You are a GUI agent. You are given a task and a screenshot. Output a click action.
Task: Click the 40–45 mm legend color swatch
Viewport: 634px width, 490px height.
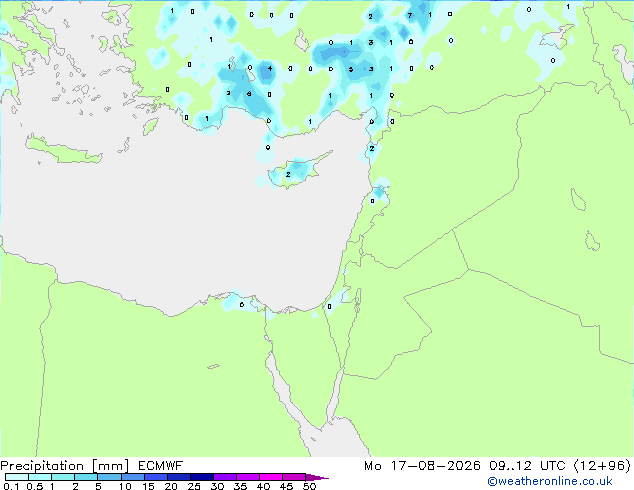coord(271,477)
